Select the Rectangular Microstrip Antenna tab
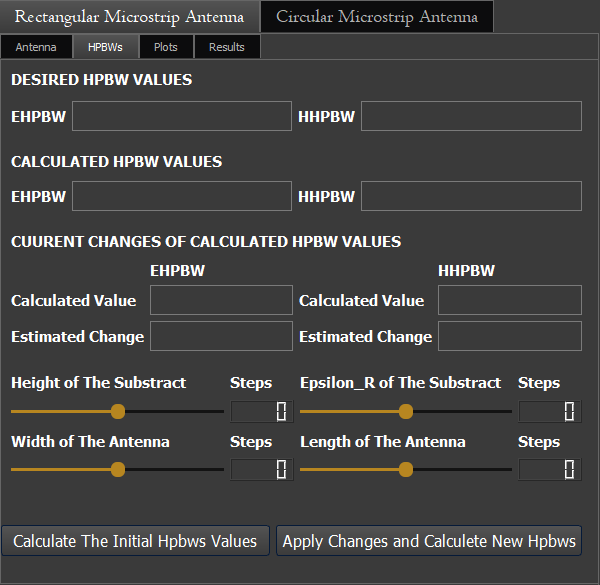The width and height of the screenshot is (600, 585). click(x=129, y=17)
